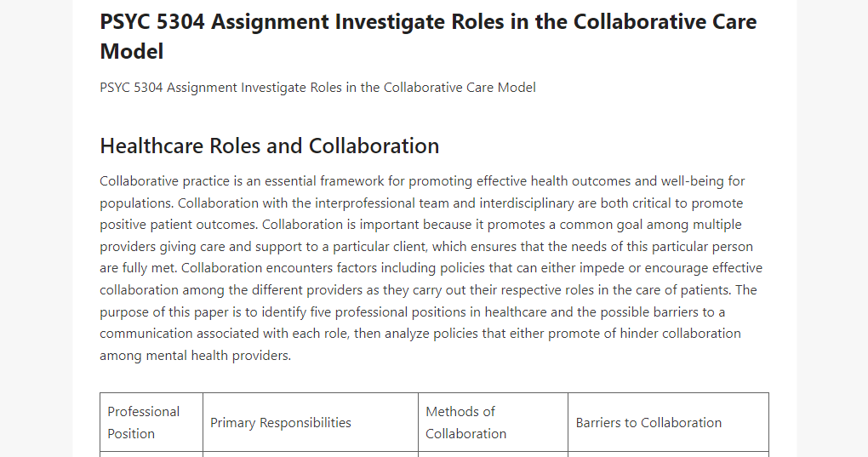Click the subtitle line under the main title
The height and width of the screenshot is (457, 868).
point(317,88)
